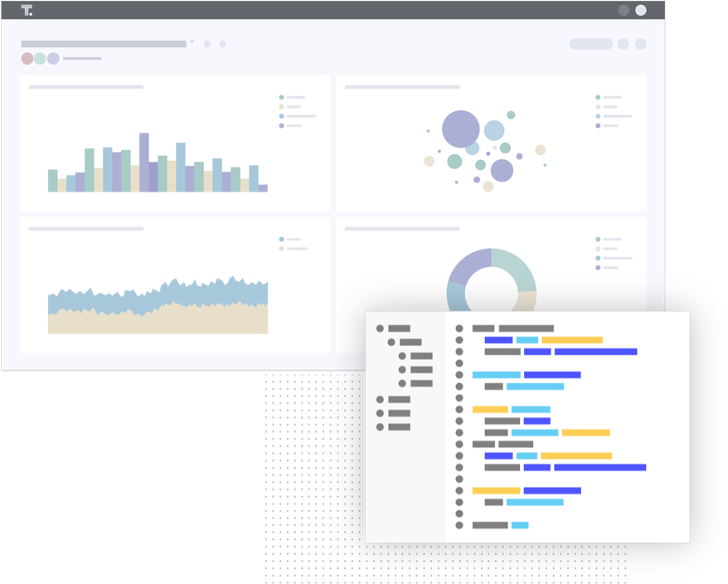Toggle the beige legend entry of the area chart

pyautogui.click(x=294, y=249)
